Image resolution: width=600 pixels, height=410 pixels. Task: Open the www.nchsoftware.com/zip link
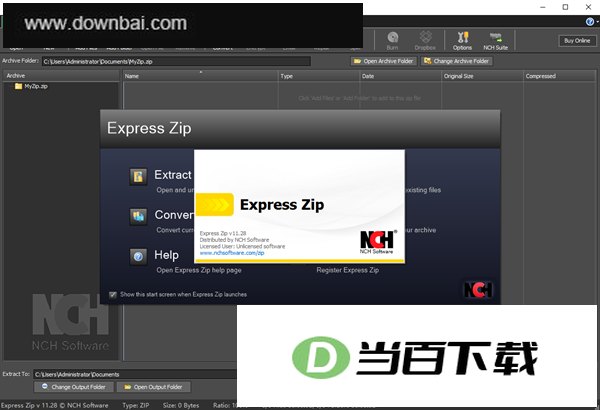pos(232,253)
